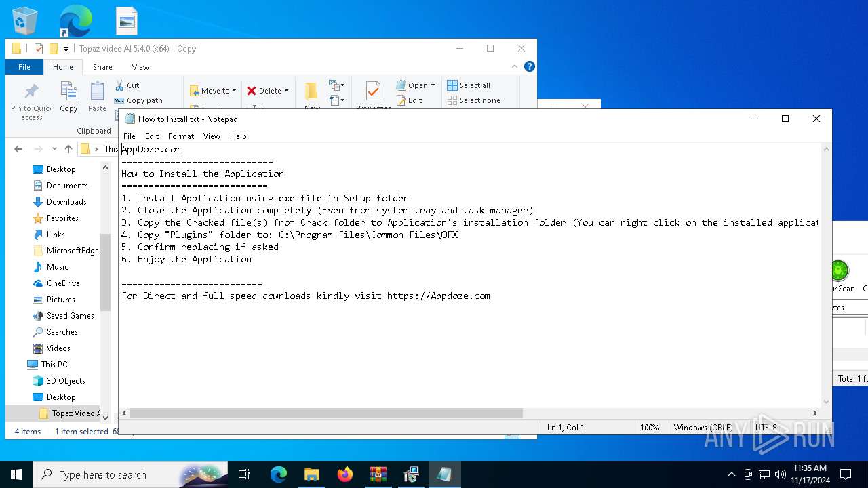Screen dimensions: 868x488
Task: Open the volume icon in system tray
Action: [781, 474]
